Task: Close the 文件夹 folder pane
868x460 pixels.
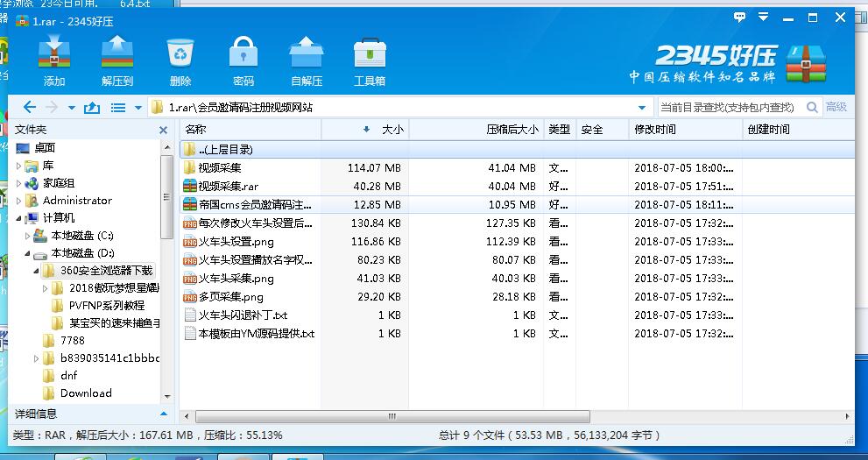Action: coord(163,130)
